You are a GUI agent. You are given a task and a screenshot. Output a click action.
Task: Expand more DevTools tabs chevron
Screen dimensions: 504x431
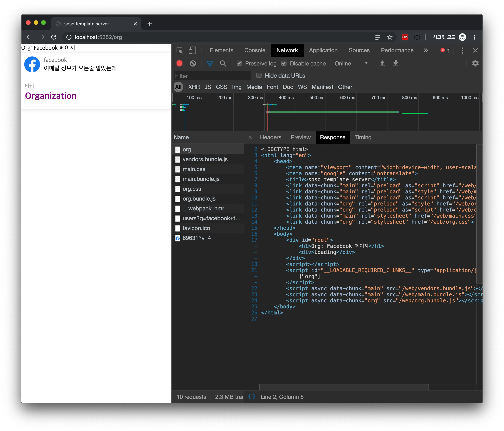click(x=426, y=50)
